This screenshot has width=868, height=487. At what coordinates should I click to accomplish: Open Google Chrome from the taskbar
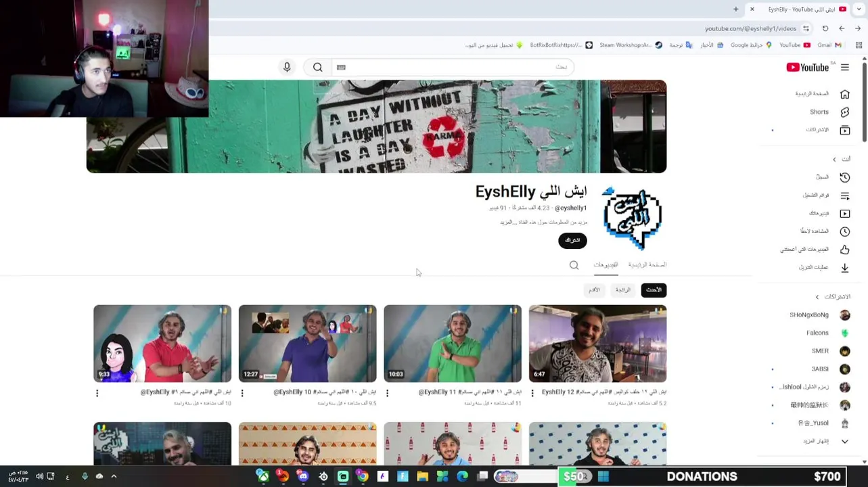[363, 476]
